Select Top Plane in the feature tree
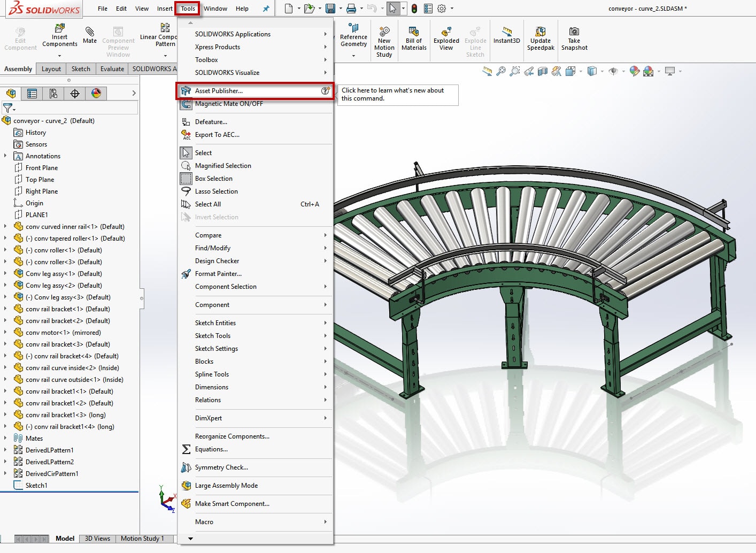The width and height of the screenshot is (756, 553). [x=40, y=180]
